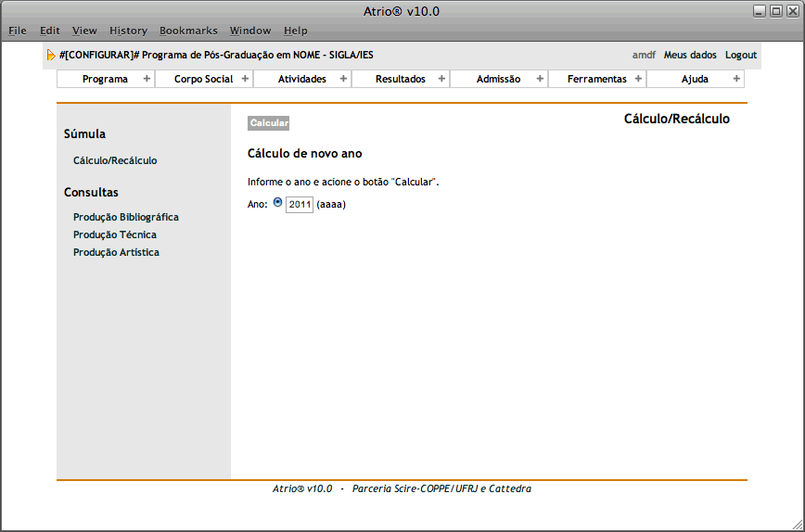Click the yellow arrow icon before #[CONFIGURAR]#
Screen dimensions: 805x532
tap(51, 56)
